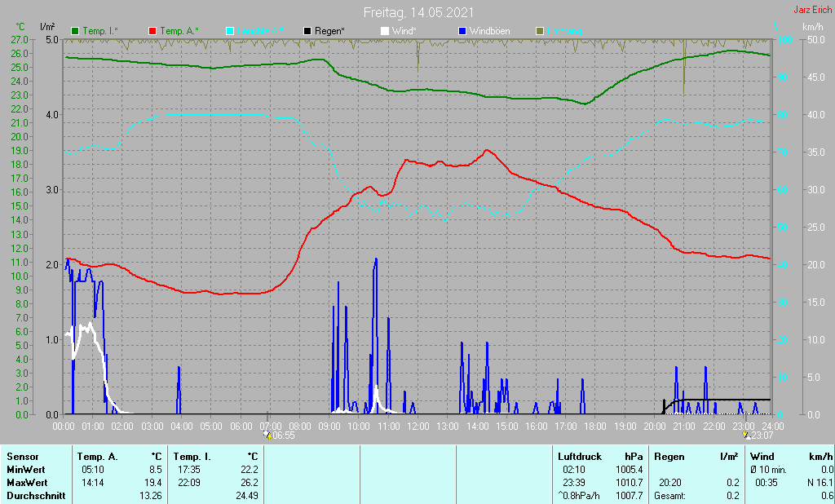Viewport: 835px width, 504px height.
Task: Select the 'Temp. A.*' legend label
Action: [179, 32]
